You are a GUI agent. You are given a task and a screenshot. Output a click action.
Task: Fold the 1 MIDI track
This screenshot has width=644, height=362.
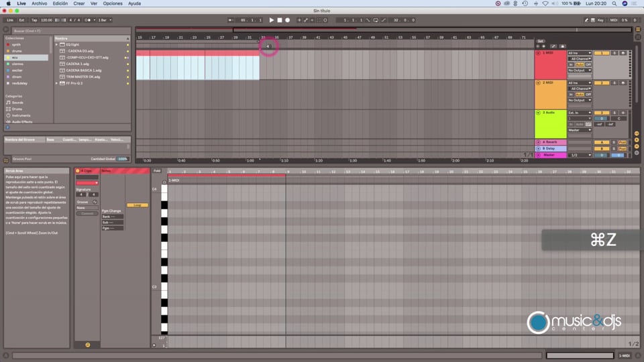[538, 53]
